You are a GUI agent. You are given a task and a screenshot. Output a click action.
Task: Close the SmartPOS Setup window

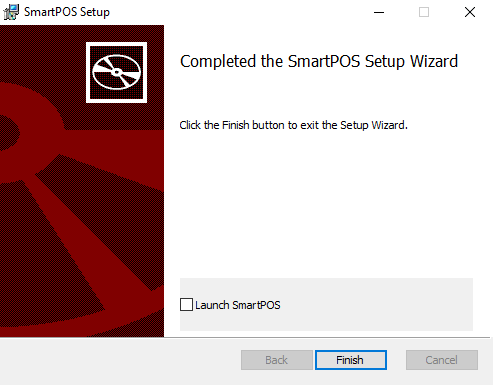tap(470, 12)
